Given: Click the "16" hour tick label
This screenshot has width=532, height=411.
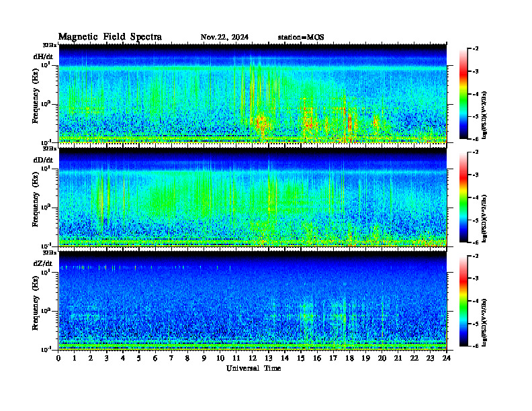Looking at the screenshot, I should point(317,358).
